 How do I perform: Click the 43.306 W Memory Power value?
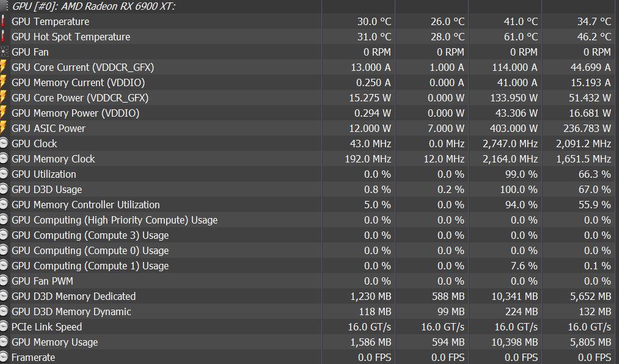coord(516,114)
